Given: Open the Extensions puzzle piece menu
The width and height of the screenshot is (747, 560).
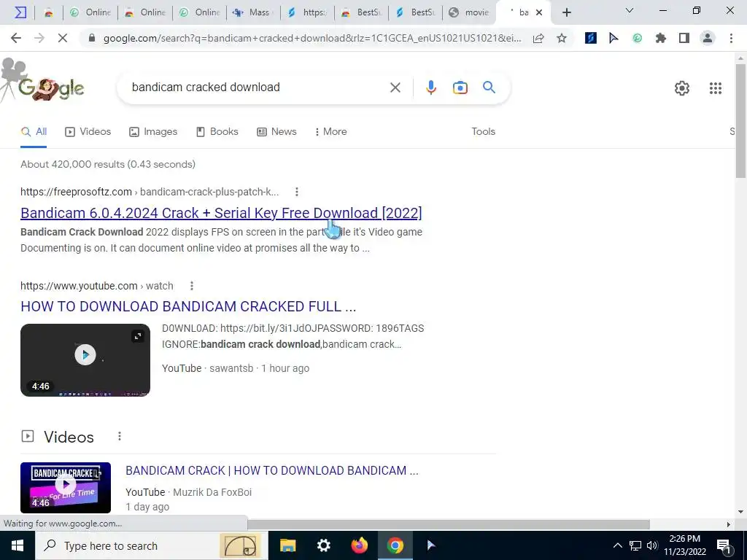Looking at the screenshot, I should pyautogui.click(x=661, y=38).
